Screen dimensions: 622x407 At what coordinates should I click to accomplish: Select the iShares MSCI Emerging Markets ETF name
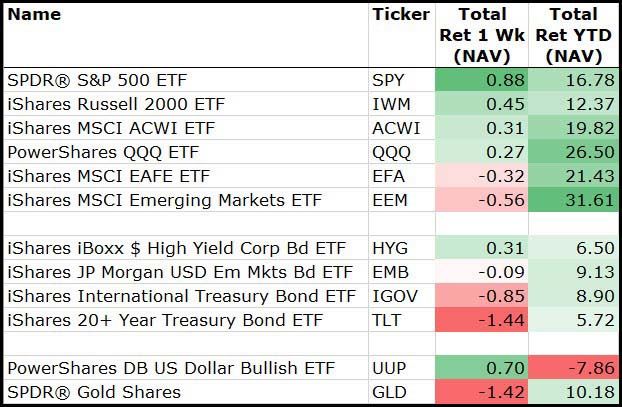[x=164, y=200]
